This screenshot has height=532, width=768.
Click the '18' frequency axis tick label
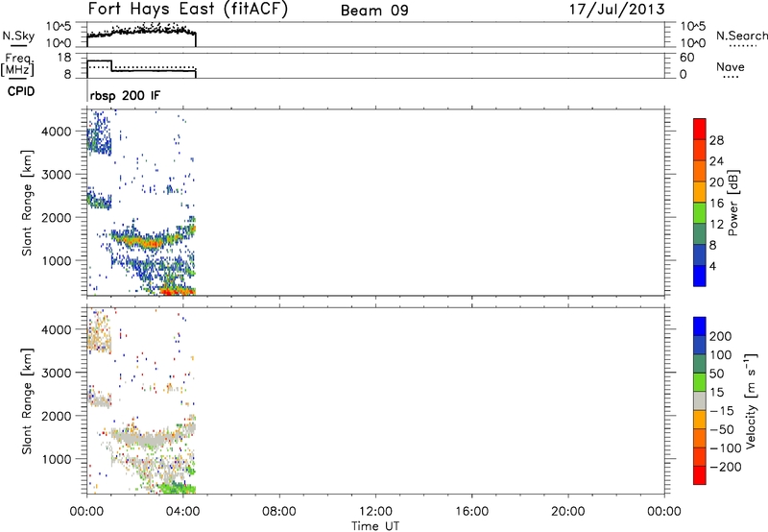(x=64, y=58)
